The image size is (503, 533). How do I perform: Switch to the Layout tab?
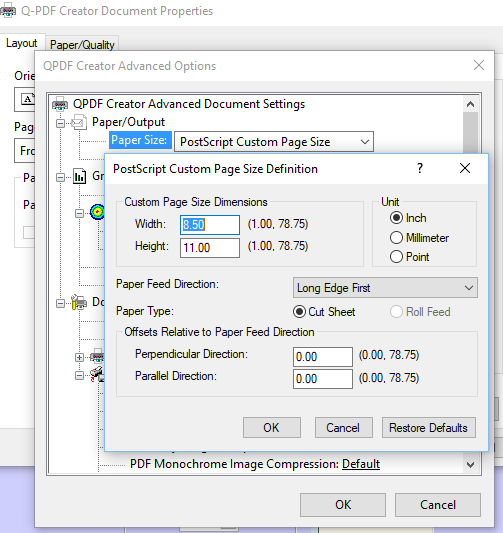pos(22,43)
